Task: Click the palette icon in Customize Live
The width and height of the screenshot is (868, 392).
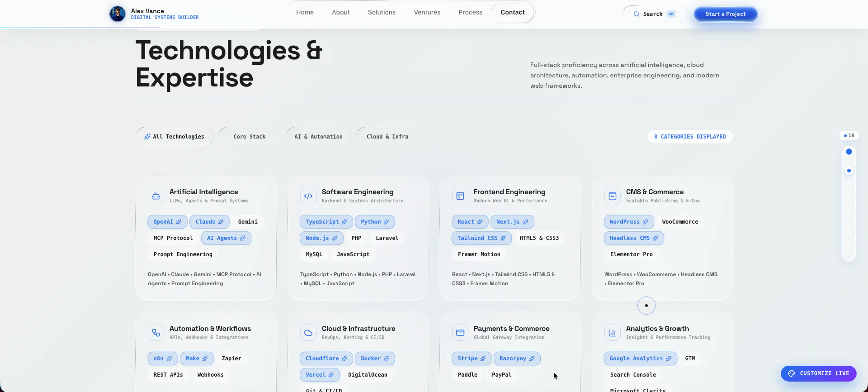Action: click(x=792, y=373)
